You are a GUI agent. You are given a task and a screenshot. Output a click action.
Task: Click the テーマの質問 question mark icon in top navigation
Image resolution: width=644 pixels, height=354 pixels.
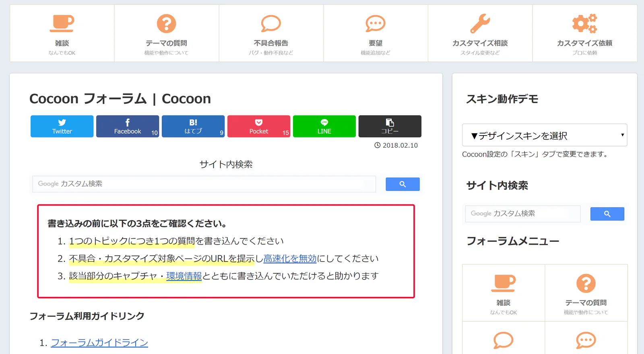pyautogui.click(x=166, y=23)
